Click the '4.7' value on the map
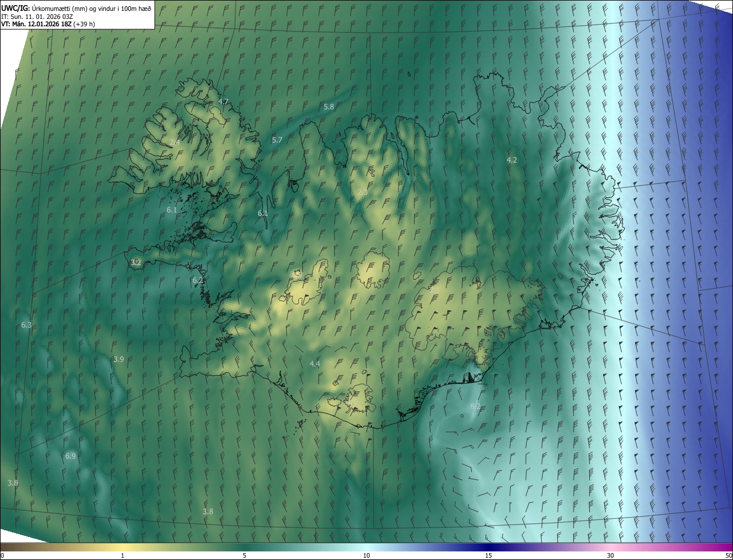The height and width of the screenshot is (560, 733). 223,101
